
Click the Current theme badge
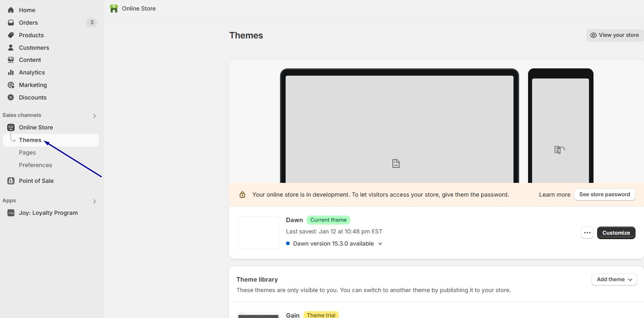pos(328,220)
